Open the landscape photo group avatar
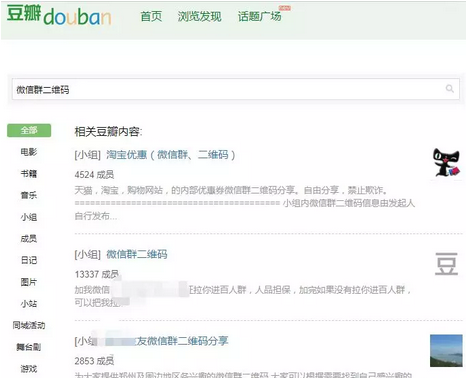The width and height of the screenshot is (475, 378). pyautogui.click(x=446, y=351)
